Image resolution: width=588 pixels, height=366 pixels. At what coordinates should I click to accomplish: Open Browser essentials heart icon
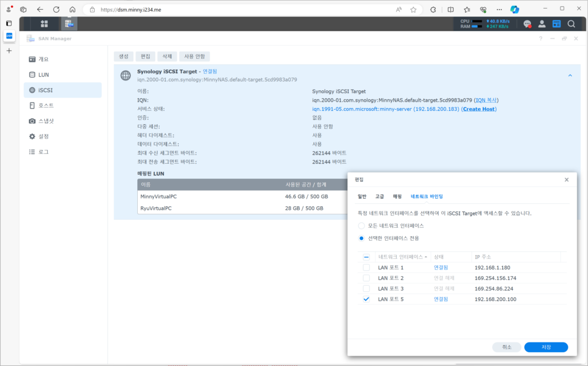483,10
